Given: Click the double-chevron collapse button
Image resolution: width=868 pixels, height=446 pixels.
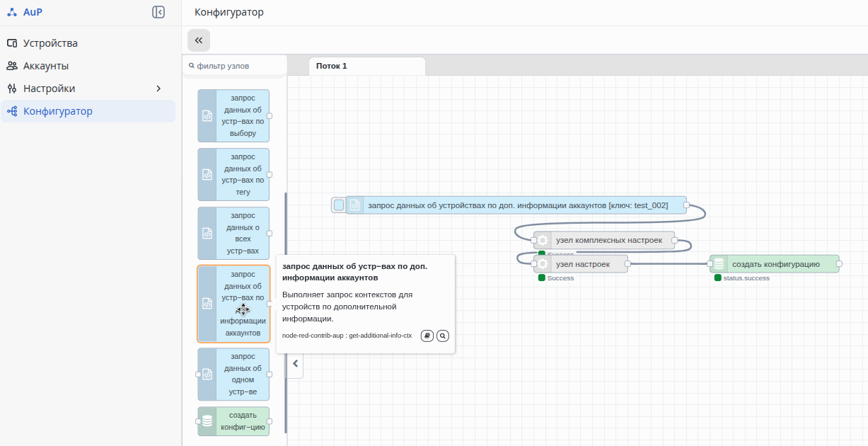Looking at the screenshot, I should 199,40.
